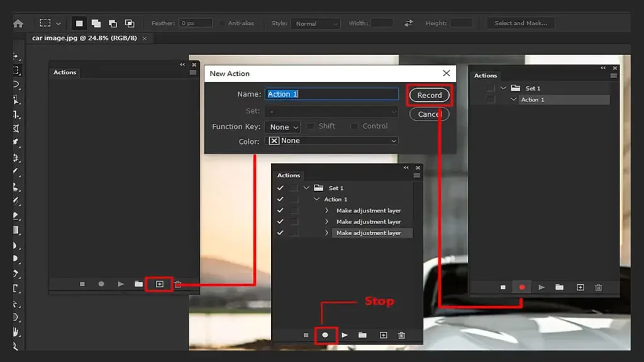Click the Actions tab in right panel
644x362 pixels.
(486, 75)
